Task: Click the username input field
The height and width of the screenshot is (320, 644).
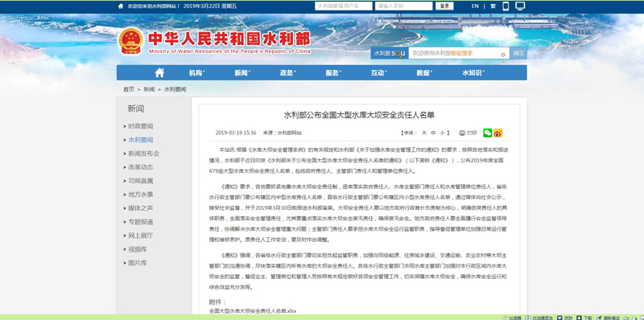Action: (344, 6)
